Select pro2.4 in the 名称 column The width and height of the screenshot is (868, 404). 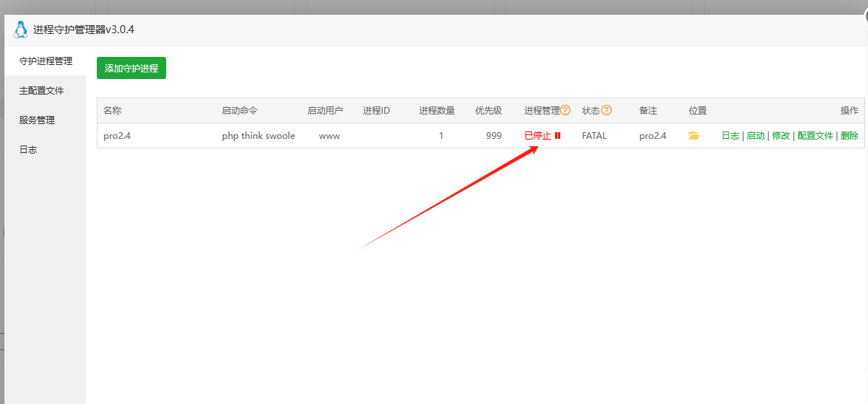117,136
